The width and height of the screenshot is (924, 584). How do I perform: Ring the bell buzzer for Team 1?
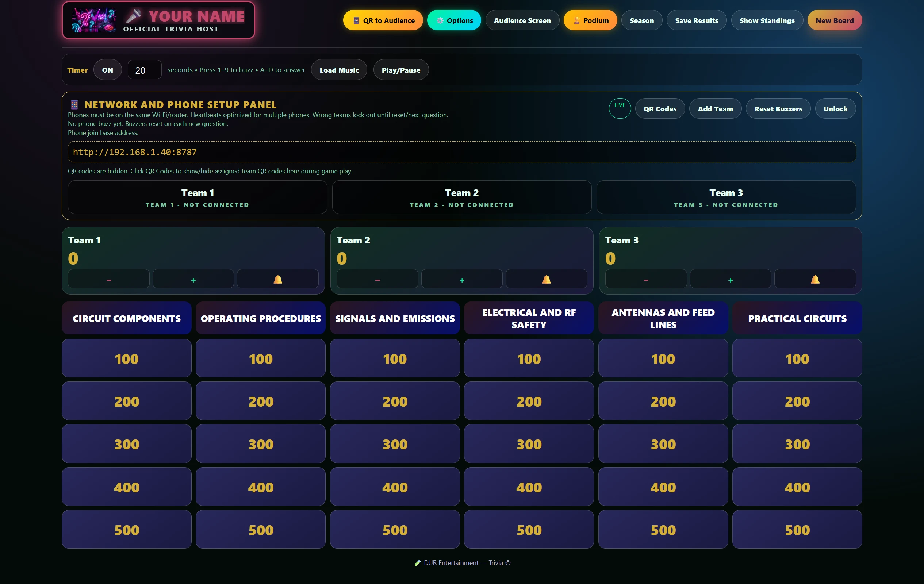tap(277, 279)
